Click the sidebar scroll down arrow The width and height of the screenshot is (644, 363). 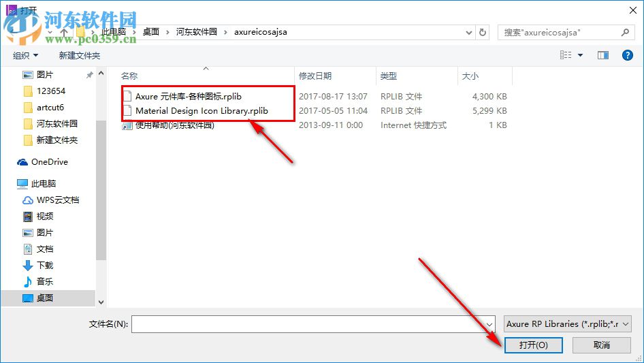pos(101,302)
